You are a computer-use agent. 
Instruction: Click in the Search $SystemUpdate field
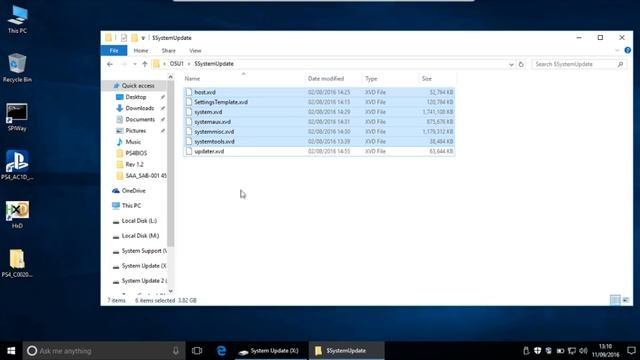tap(578, 64)
